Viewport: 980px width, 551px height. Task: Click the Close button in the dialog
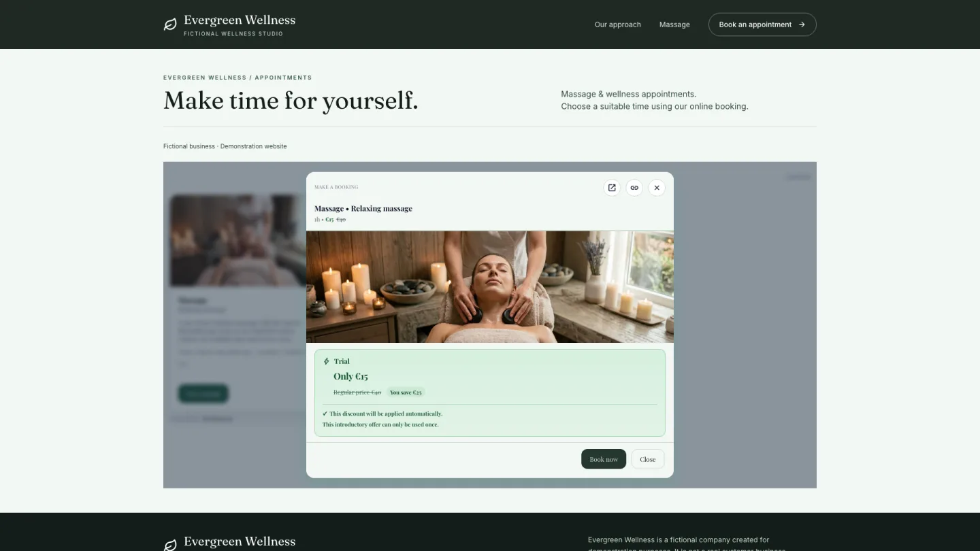tap(648, 459)
